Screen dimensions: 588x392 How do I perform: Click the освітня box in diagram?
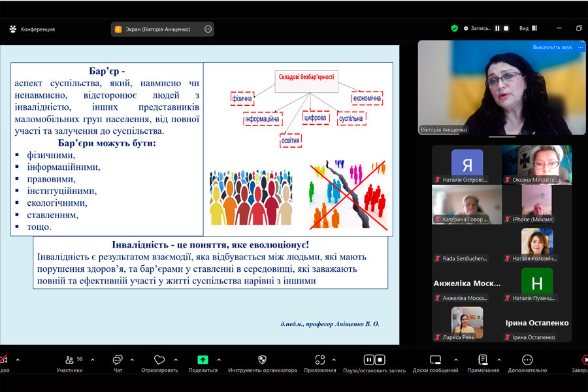291,140
